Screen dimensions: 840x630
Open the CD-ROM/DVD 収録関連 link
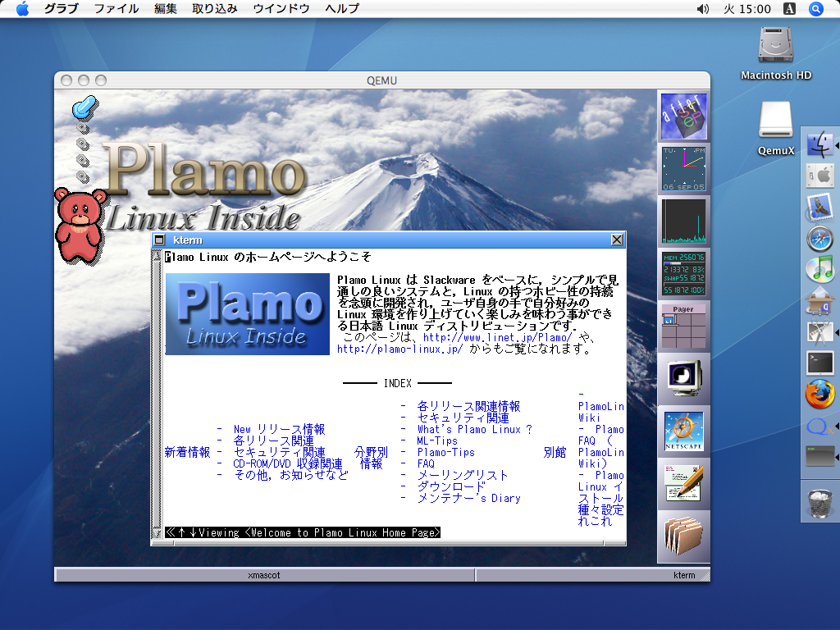point(288,464)
